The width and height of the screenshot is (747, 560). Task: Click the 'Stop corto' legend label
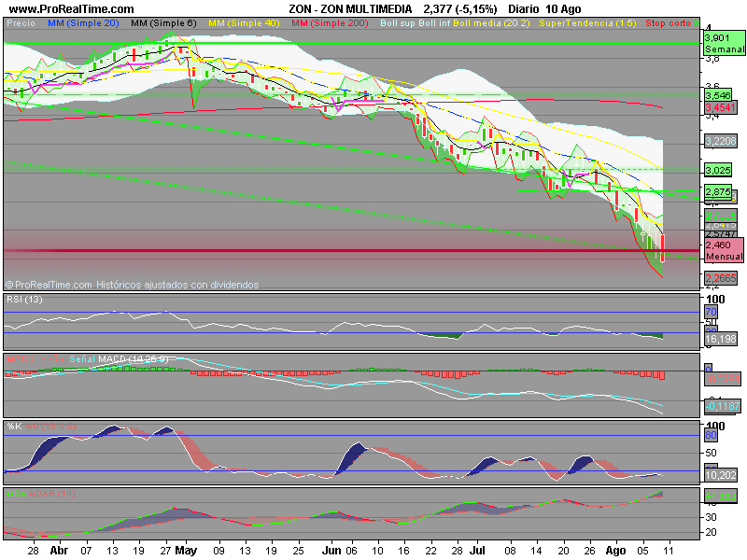click(x=668, y=22)
